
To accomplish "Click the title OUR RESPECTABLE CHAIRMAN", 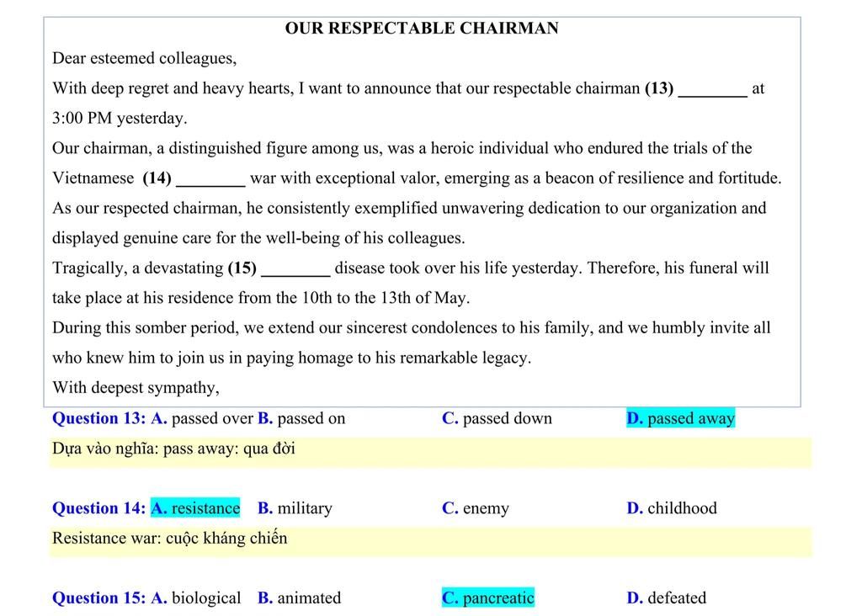I will click(x=422, y=29).
